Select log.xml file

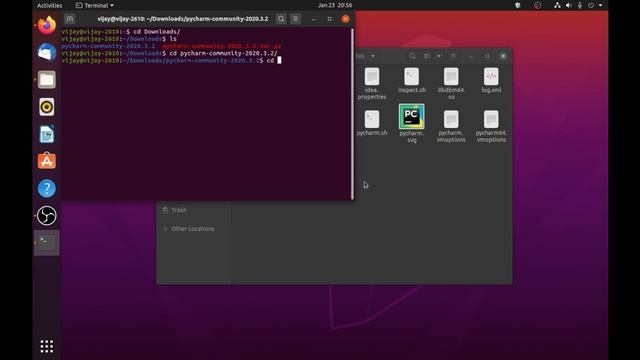(491, 80)
